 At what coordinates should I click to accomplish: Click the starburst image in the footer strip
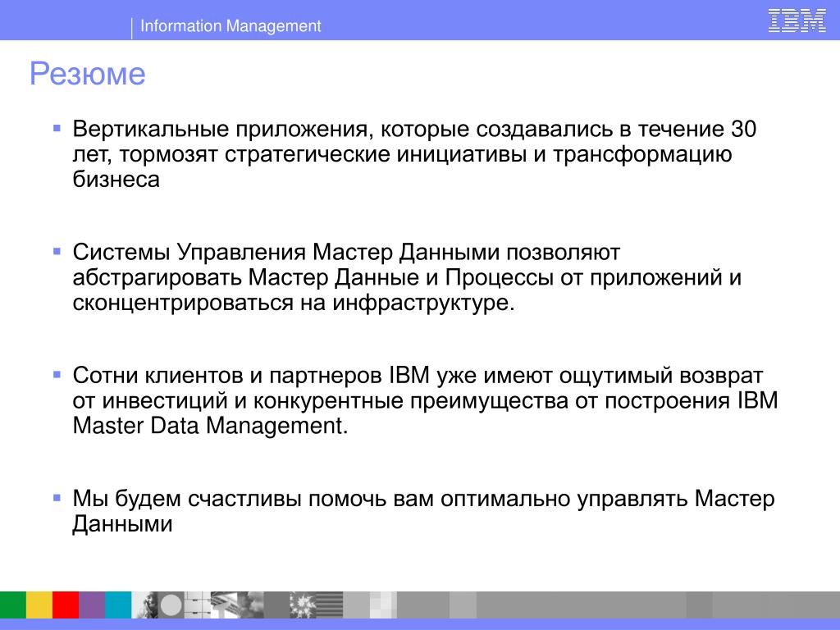tap(303, 605)
